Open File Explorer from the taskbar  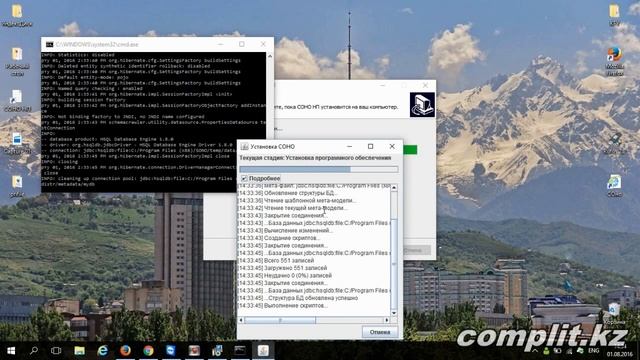[79, 351]
